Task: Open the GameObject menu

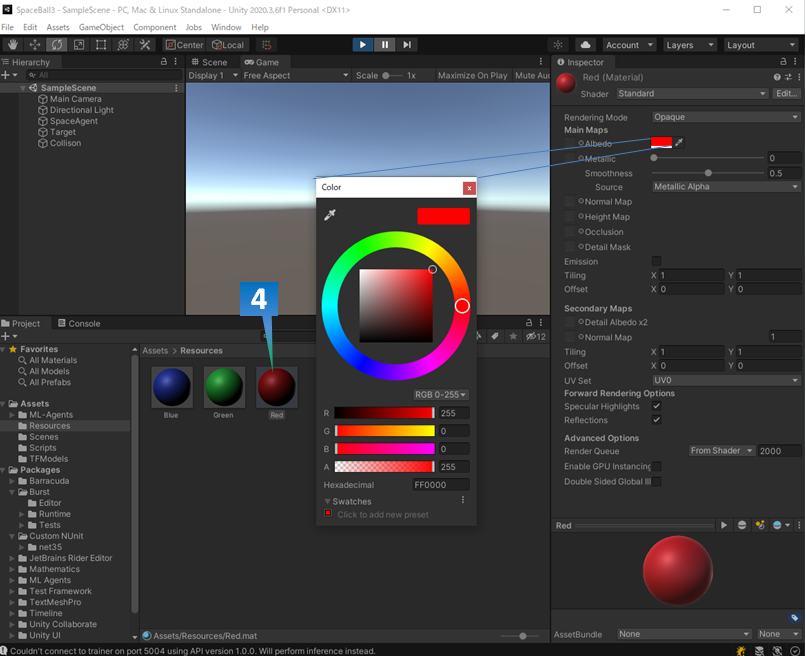Action: coord(101,27)
